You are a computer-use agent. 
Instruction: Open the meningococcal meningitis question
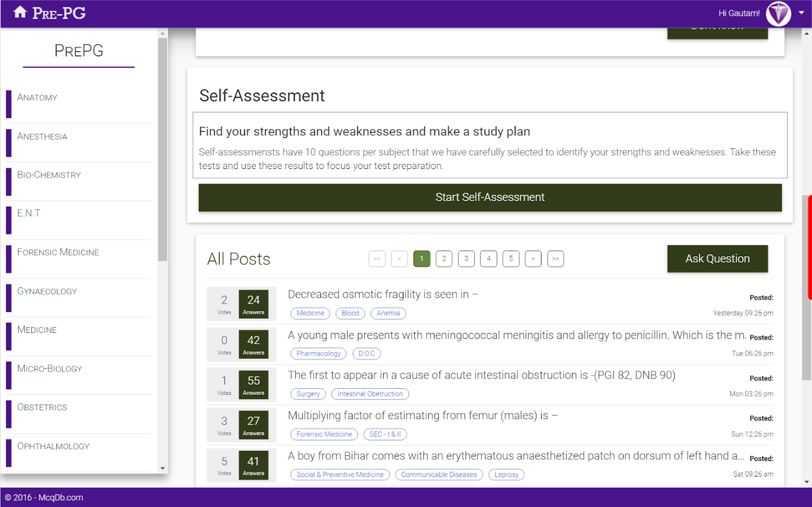[x=517, y=335]
